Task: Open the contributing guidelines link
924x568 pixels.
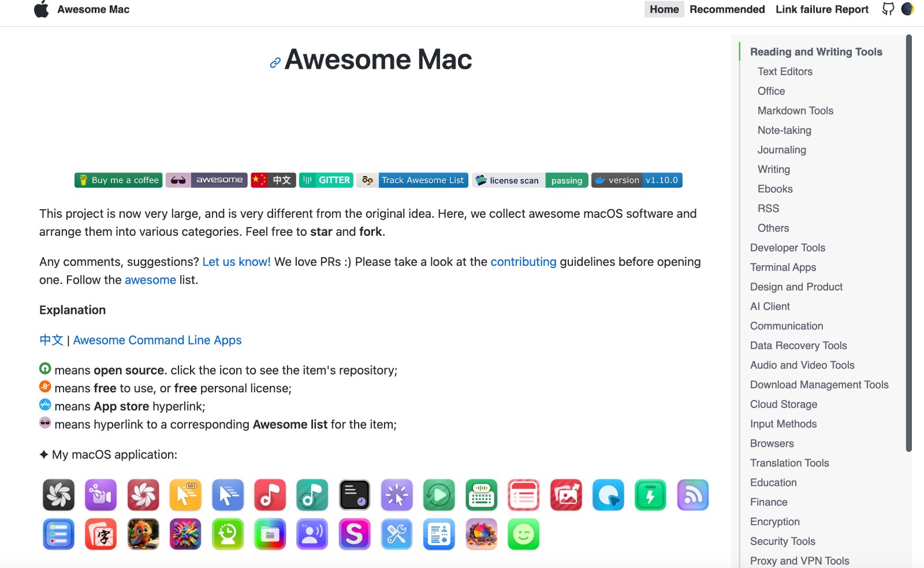Action: (x=523, y=262)
